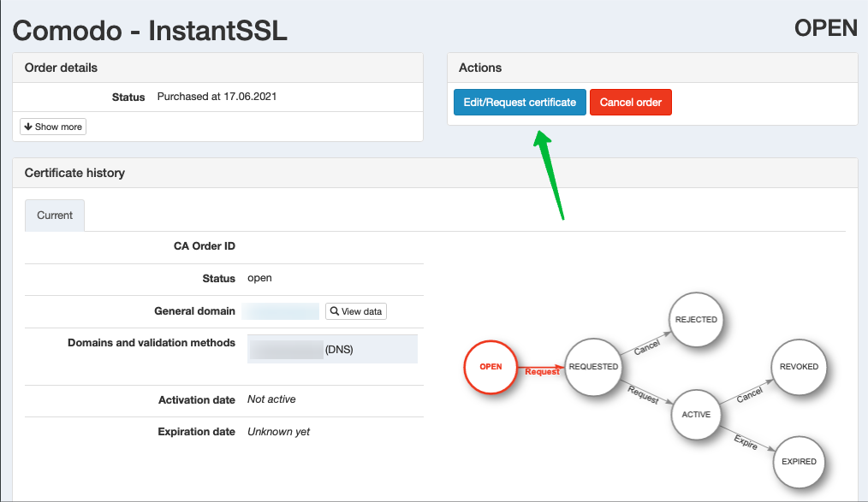
Task: Click the OPEN state node in diagram
Action: (x=490, y=367)
